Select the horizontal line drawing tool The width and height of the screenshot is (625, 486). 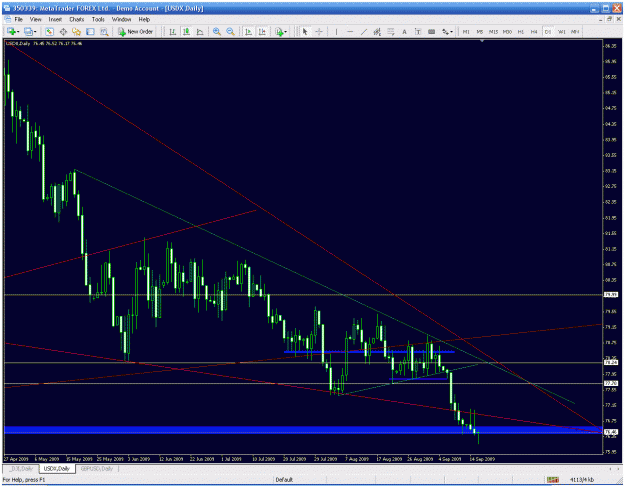350,31
